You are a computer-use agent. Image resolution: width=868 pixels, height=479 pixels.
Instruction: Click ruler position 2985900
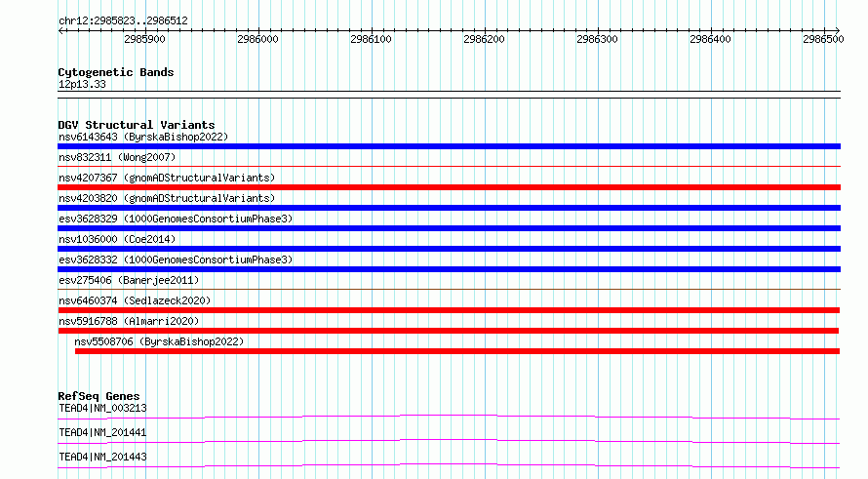coord(144,39)
